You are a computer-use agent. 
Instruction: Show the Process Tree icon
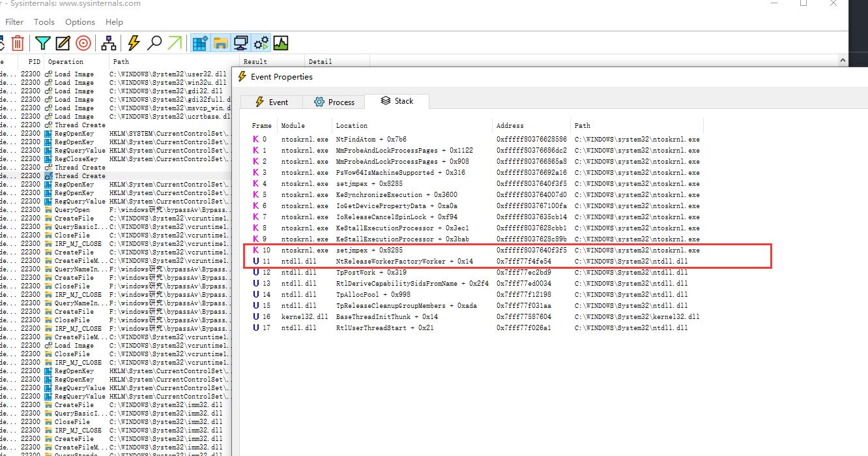tap(109, 44)
